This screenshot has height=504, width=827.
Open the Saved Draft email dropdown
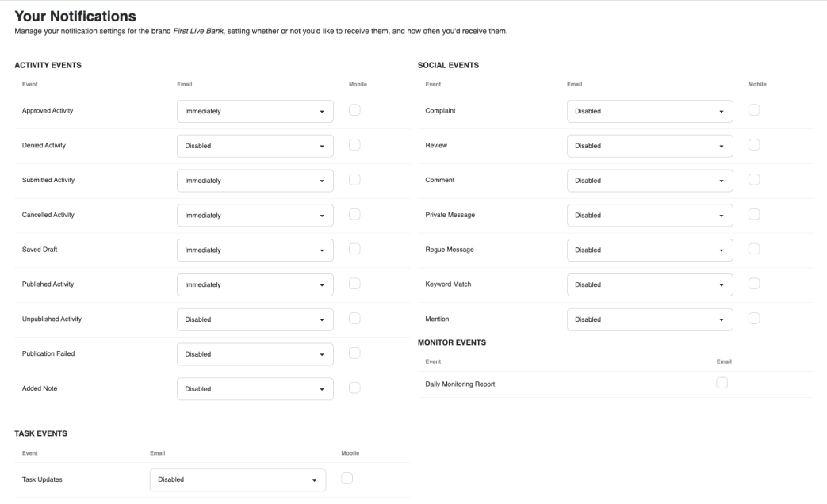255,250
